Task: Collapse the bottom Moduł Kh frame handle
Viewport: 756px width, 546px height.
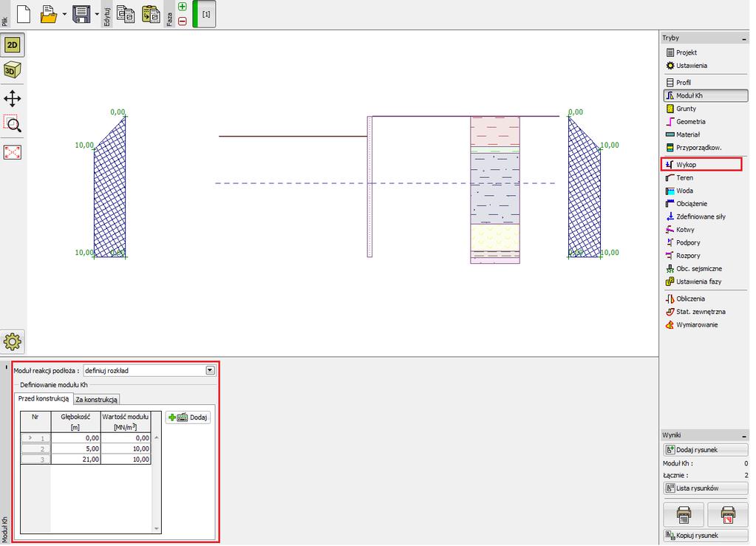Action: [6, 367]
